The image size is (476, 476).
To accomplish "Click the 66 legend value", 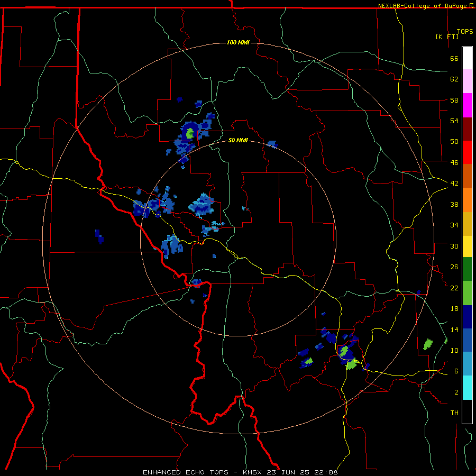I will click(x=454, y=59).
